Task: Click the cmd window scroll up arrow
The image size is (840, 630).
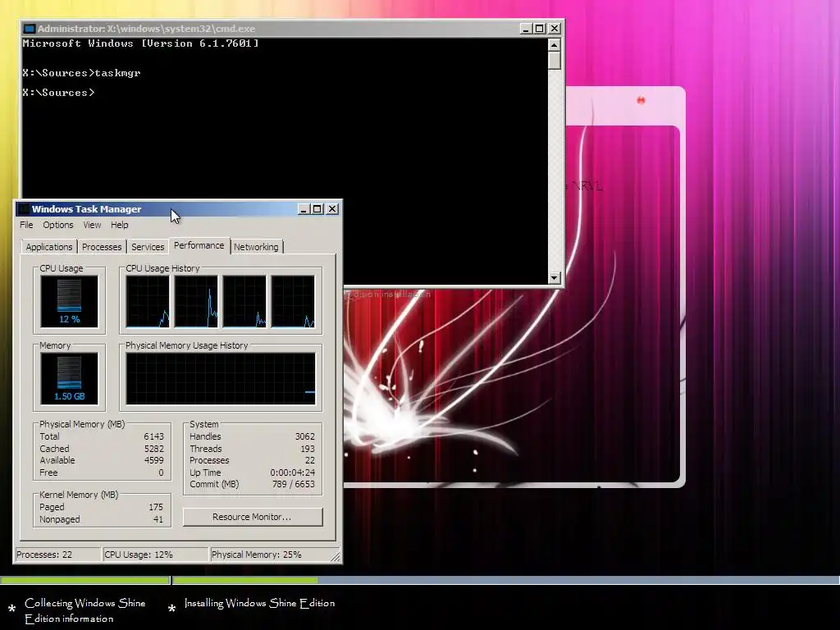Action: pyautogui.click(x=555, y=44)
